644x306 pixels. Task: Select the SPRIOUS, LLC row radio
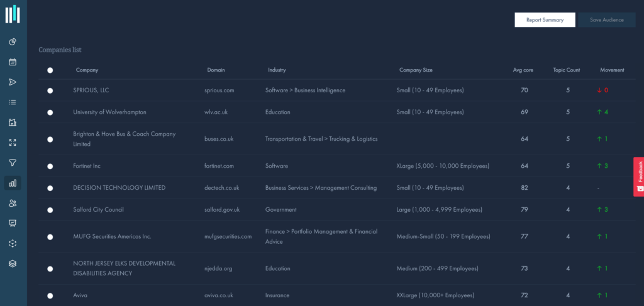(50, 90)
